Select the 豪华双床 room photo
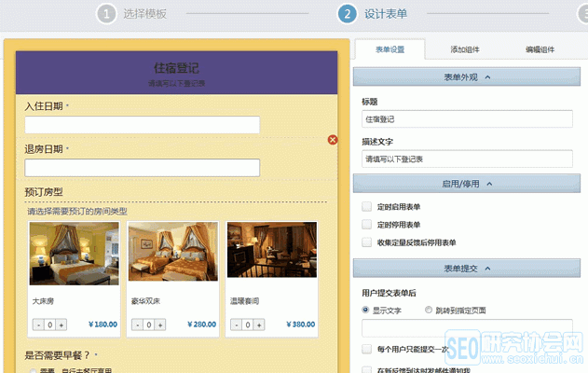Image resolution: width=588 pixels, height=373 pixels. coord(173,252)
